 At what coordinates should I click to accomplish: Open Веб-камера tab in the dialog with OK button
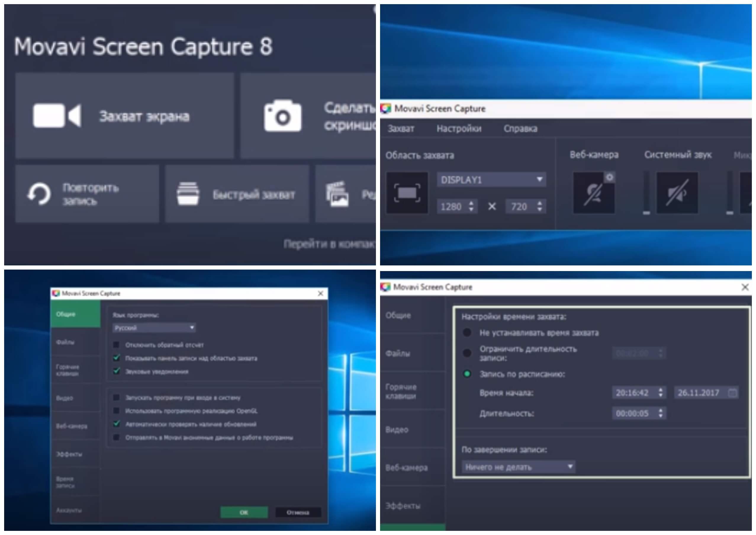pyautogui.click(x=75, y=426)
